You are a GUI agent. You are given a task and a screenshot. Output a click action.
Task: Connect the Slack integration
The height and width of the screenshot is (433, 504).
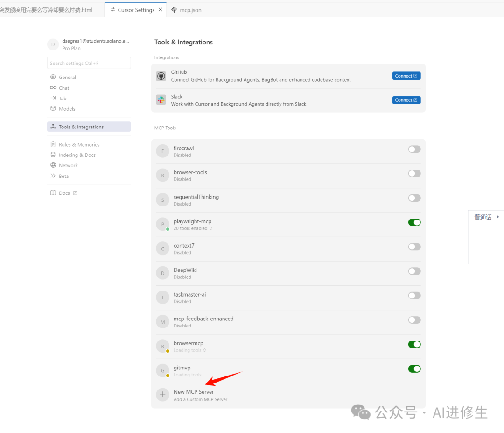click(x=406, y=100)
